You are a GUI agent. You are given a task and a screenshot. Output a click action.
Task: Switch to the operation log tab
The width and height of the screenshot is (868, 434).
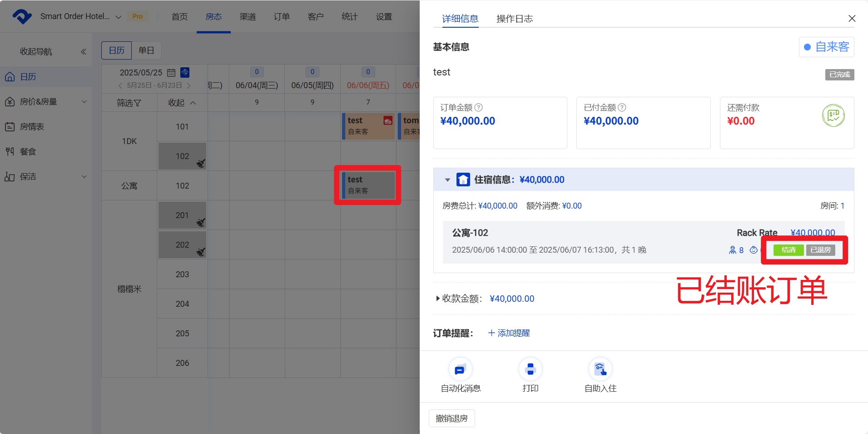click(x=514, y=19)
